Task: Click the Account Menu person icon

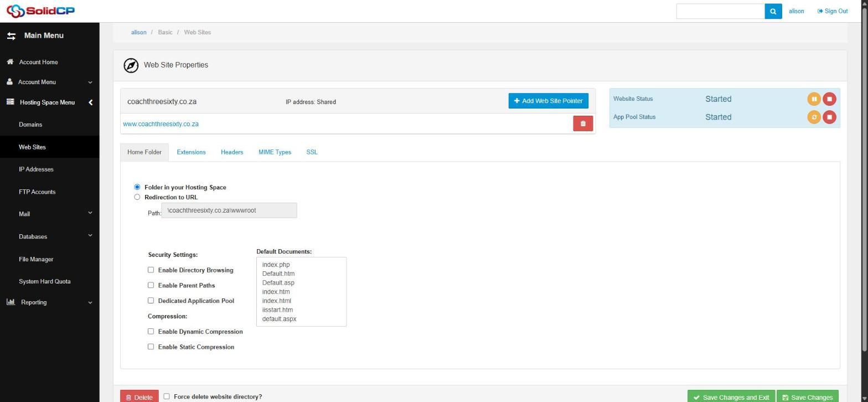Action: click(10, 82)
